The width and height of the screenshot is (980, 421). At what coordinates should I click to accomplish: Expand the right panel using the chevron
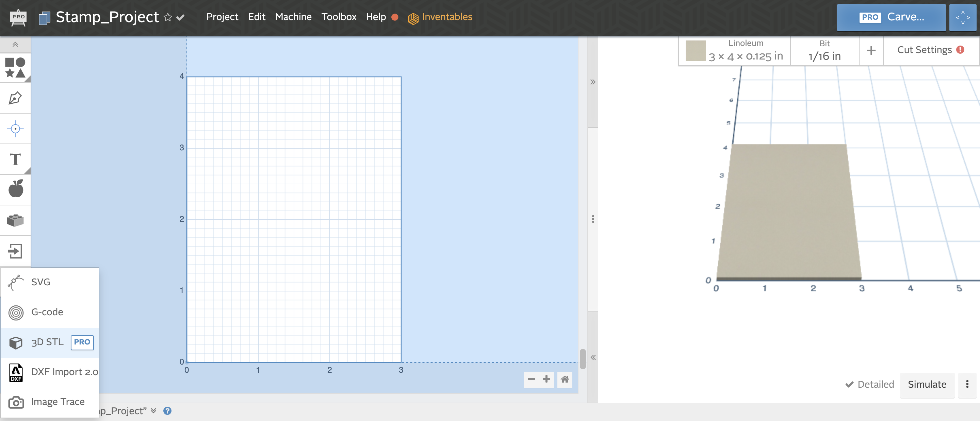(592, 81)
